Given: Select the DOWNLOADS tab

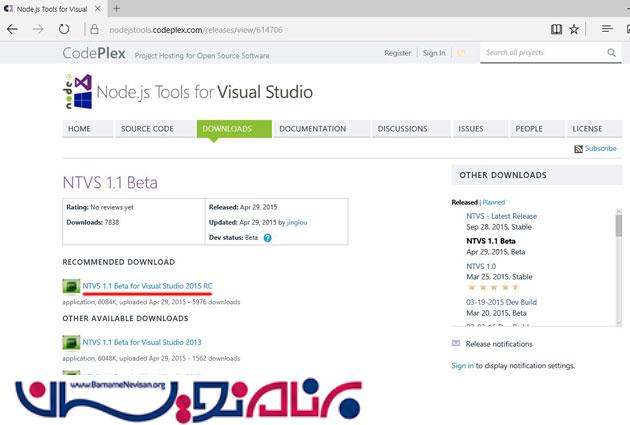Looking at the screenshot, I should [x=234, y=129].
